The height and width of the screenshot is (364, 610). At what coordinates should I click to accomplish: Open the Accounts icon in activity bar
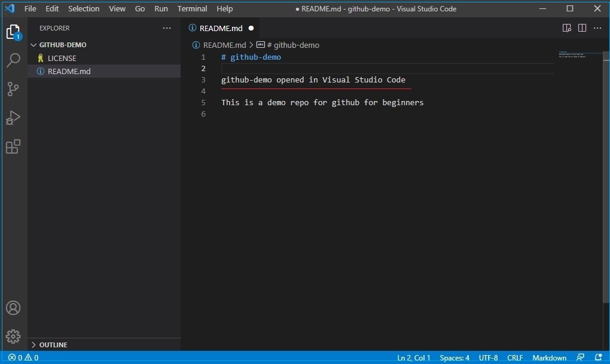pyautogui.click(x=13, y=308)
